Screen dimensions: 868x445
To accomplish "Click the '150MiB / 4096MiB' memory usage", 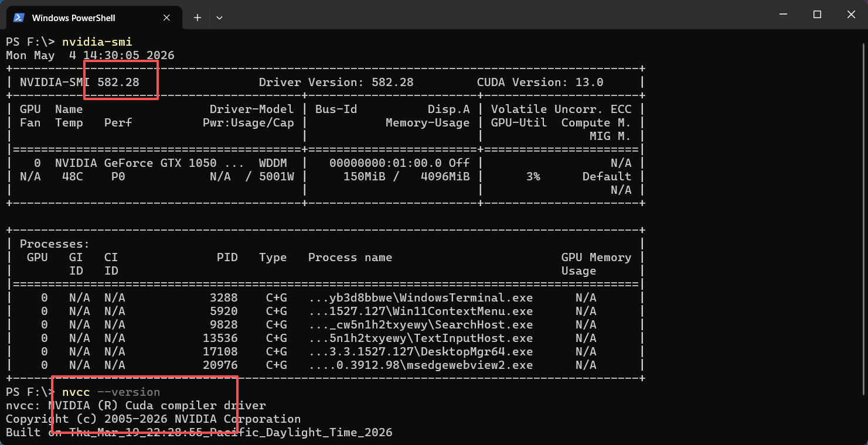I will 407,176.
